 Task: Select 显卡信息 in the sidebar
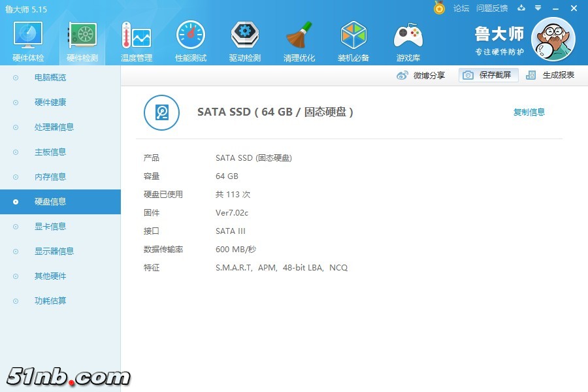tap(50, 227)
